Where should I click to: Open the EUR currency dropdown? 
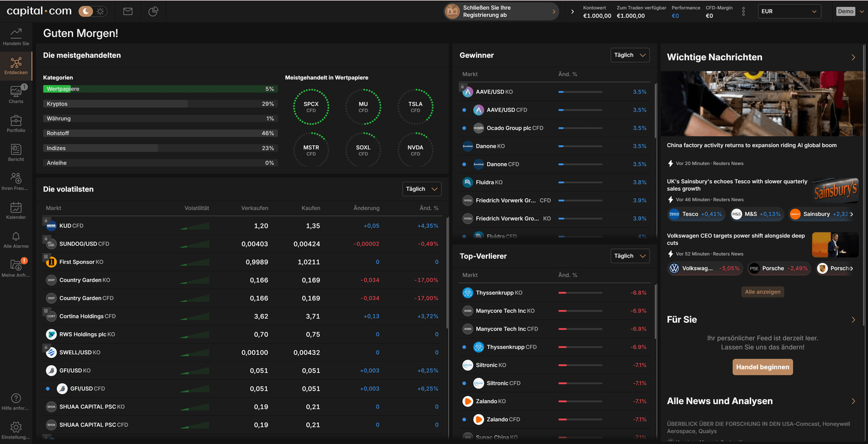point(789,11)
